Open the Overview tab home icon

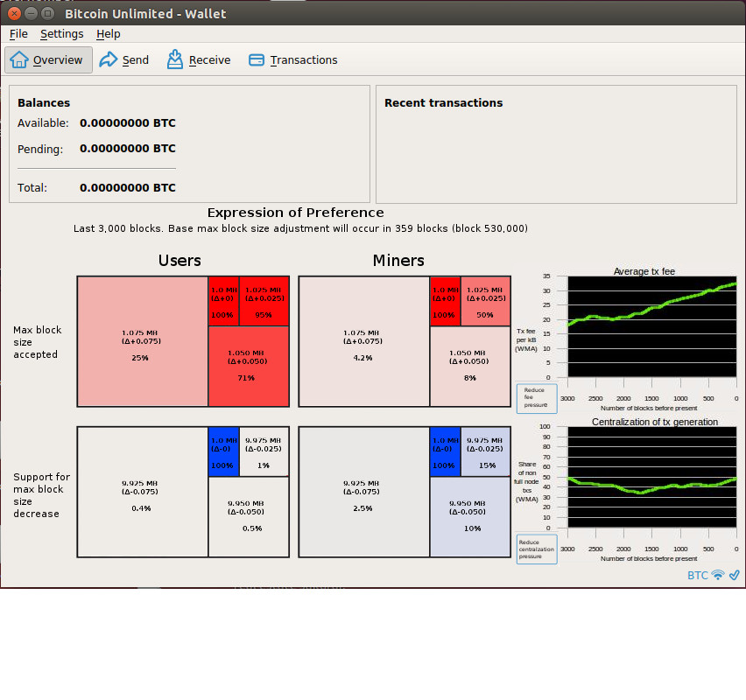19,59
